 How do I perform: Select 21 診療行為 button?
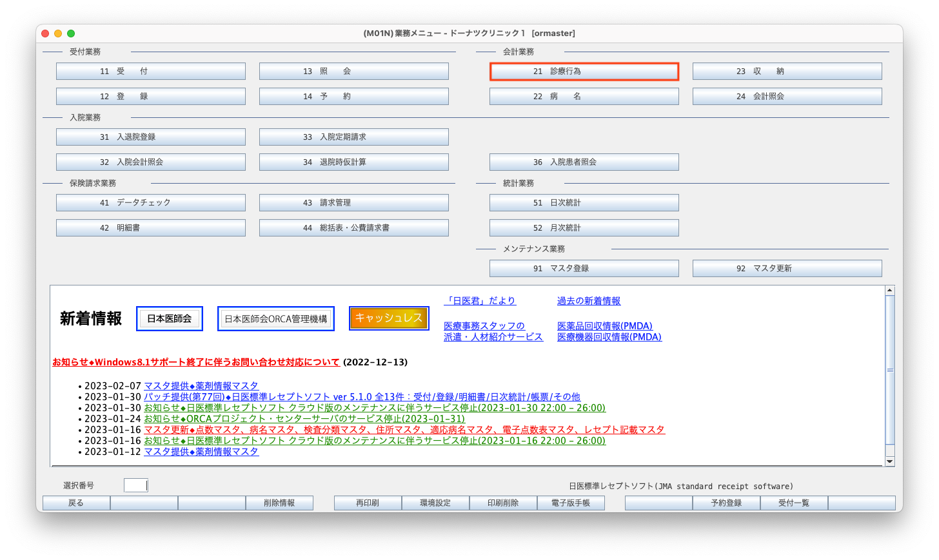[x=584, y=72]
